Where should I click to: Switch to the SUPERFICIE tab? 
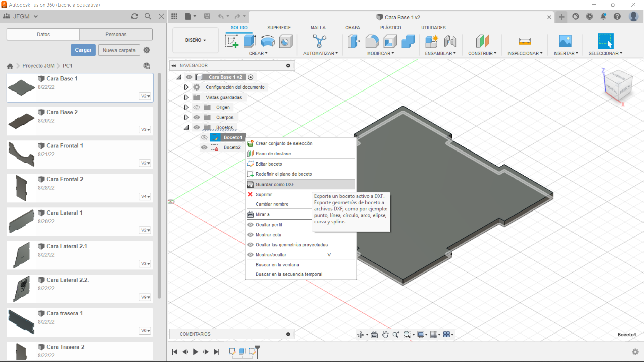(279, 28)
